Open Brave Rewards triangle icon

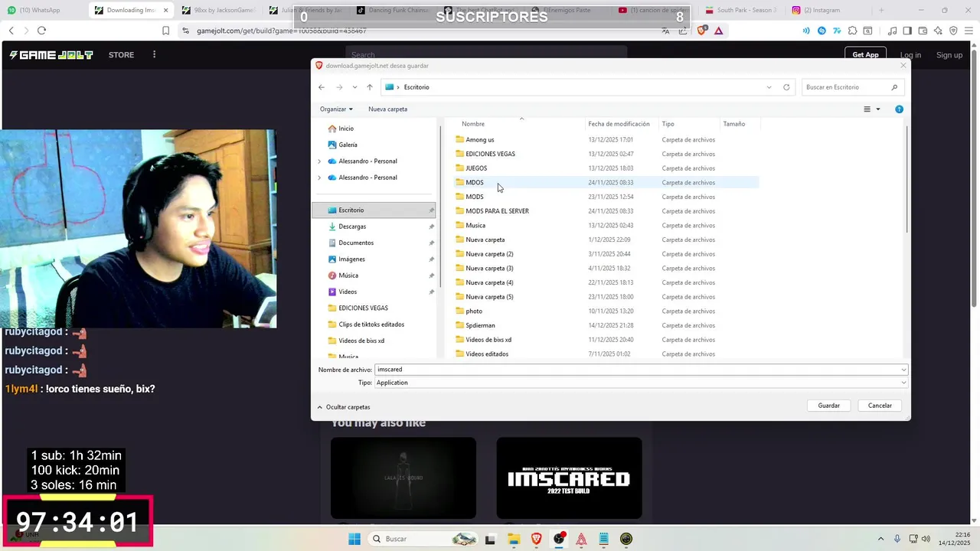(718, 31)
